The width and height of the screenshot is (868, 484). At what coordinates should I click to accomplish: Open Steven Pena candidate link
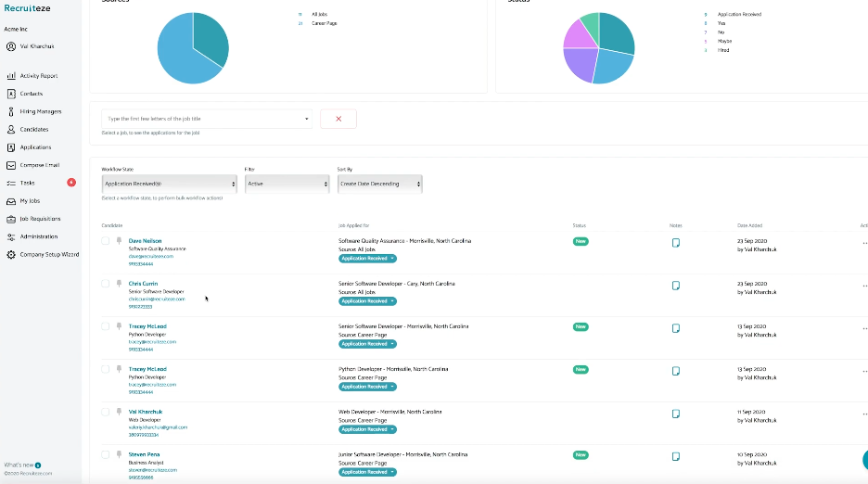pos(144,454)
